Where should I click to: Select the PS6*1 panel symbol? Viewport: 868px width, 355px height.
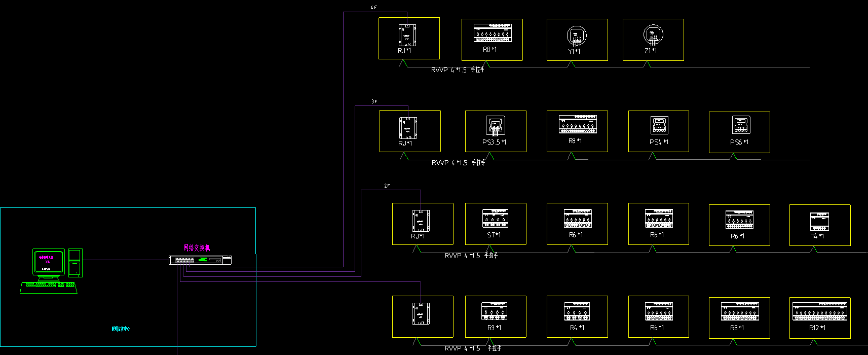coord(740,125)
